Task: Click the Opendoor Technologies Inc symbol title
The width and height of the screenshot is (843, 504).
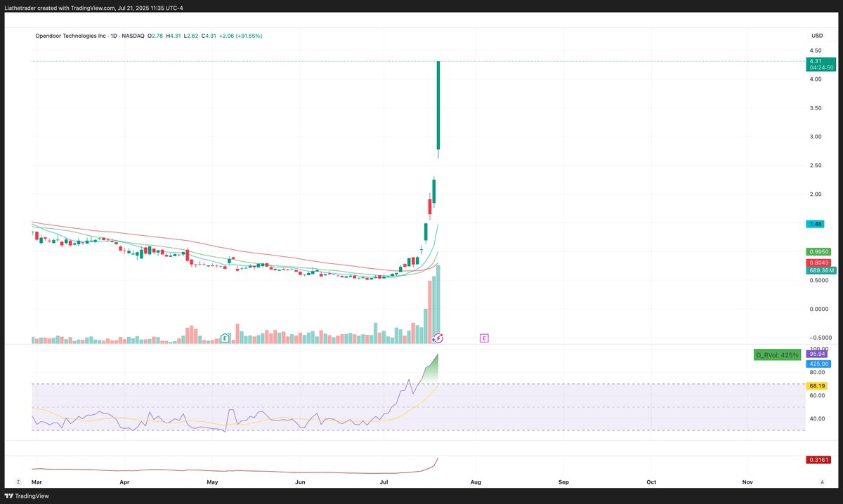Action: coord(70,35)
